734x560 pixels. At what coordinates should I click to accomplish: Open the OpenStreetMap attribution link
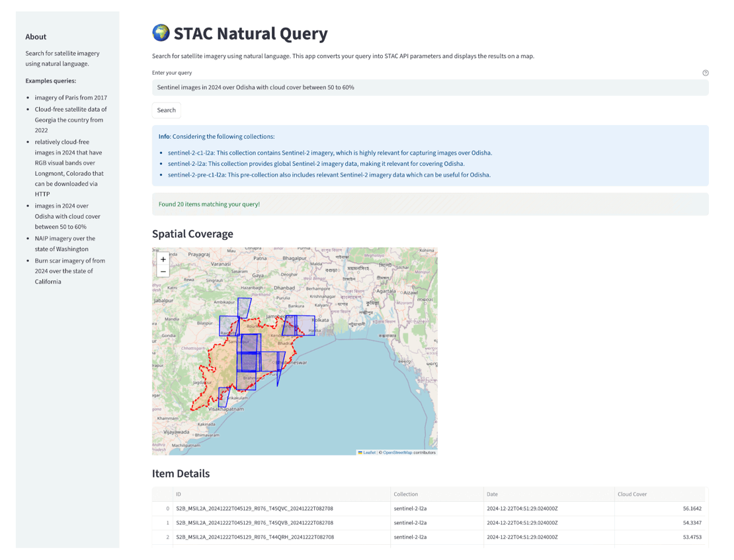pyautogui.click(x=397, y=452)
